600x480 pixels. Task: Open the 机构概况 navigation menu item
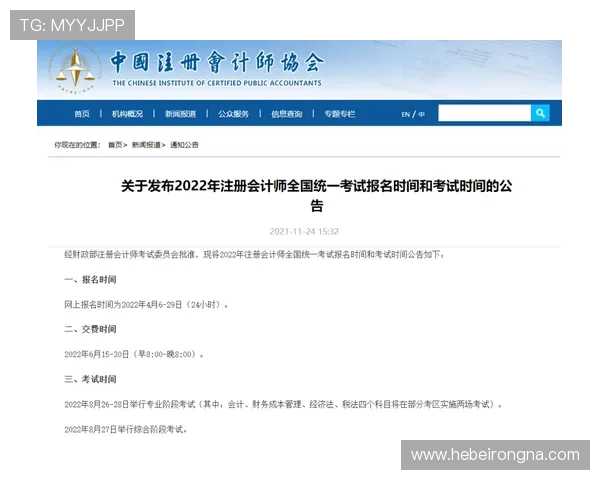tap(127, 114)
